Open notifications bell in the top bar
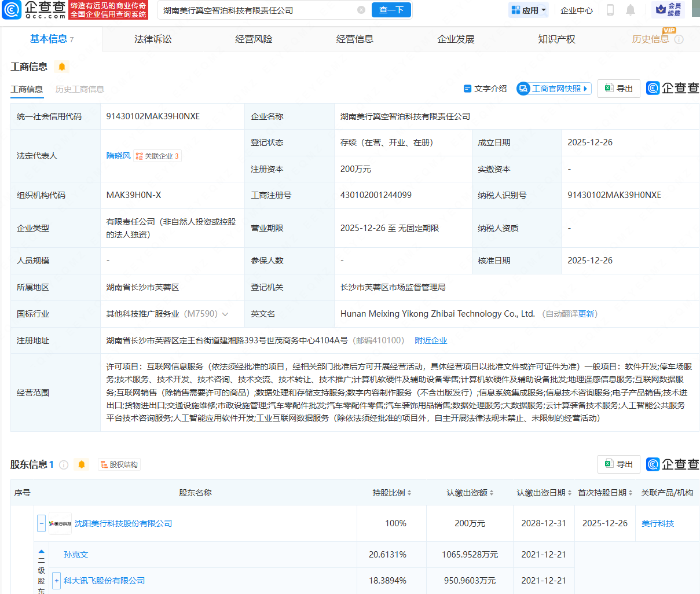The image size is (700, 594). pyautogui.click(x=631, y=10)
